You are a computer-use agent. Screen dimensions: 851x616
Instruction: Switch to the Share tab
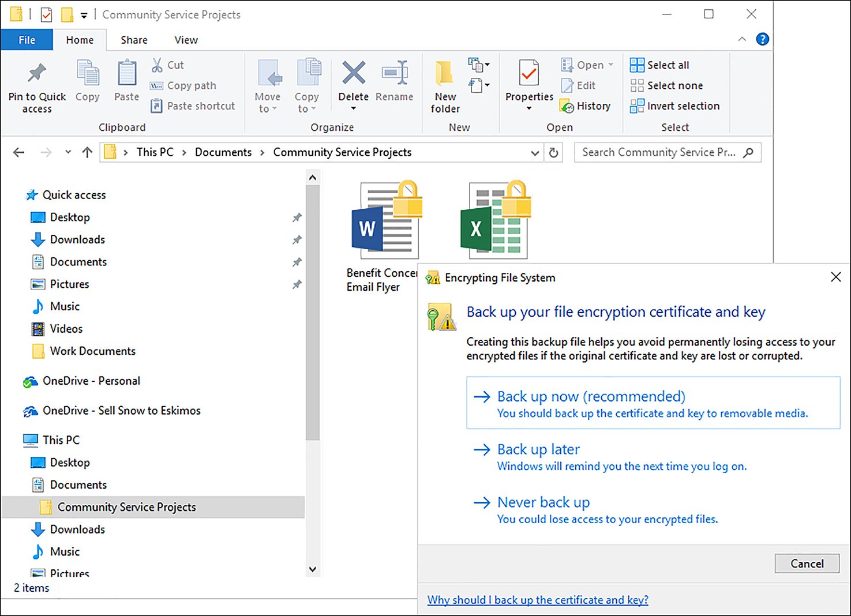tap(134, 40)
